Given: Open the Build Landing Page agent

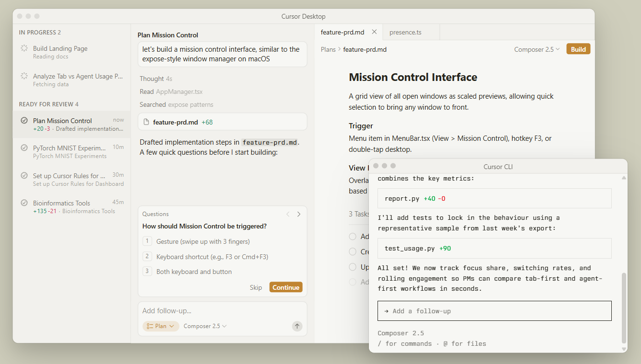Looking at the screenshot, I should tap(72, 52).
